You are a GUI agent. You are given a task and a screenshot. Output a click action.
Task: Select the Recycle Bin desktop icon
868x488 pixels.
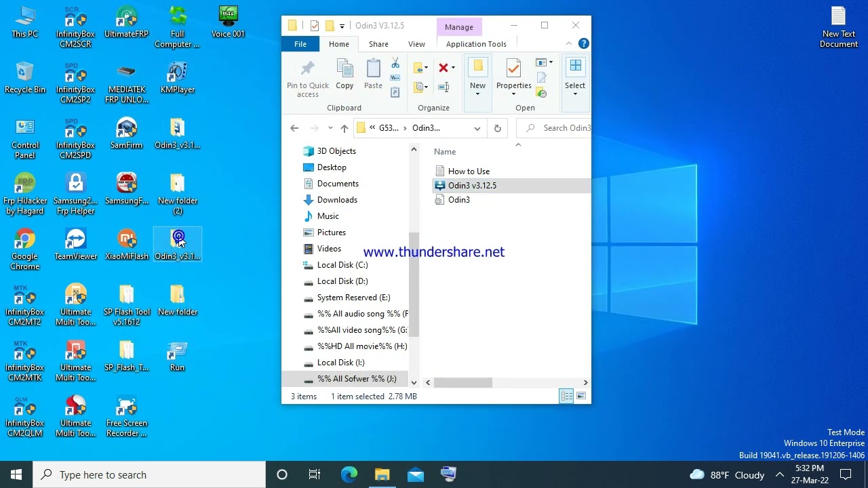[25, 78]
